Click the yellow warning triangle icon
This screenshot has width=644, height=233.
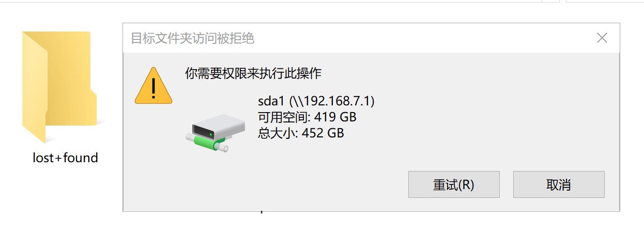coord(154,85)
